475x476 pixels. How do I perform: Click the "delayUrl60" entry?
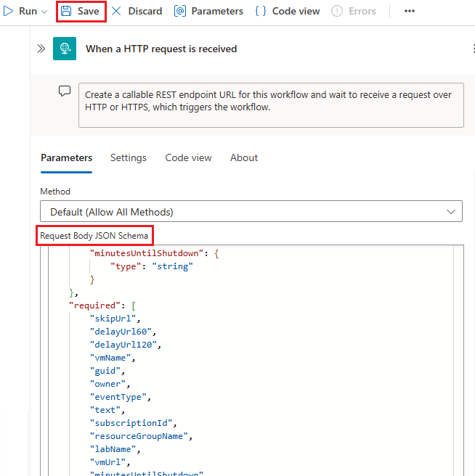tap(123, 332)
